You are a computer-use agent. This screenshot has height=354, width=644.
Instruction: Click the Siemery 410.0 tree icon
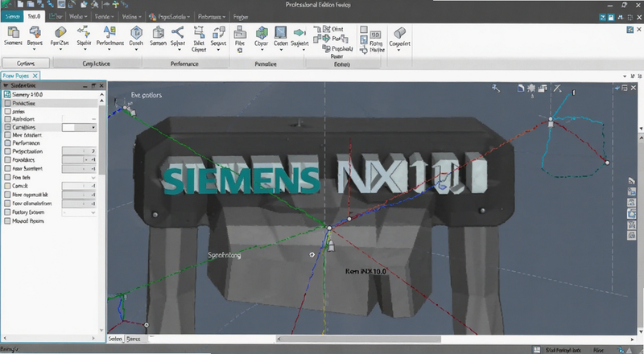pyautogui.click(x=7, y=94)
